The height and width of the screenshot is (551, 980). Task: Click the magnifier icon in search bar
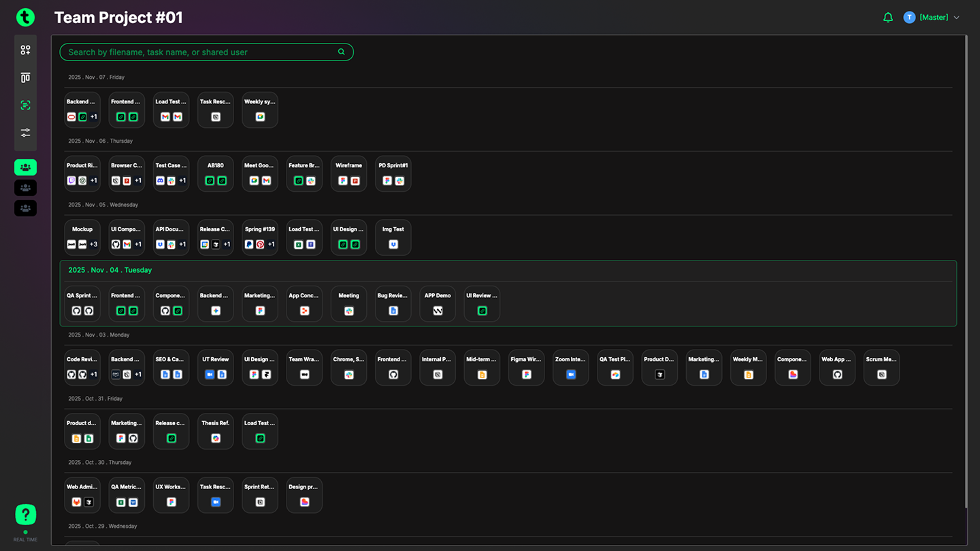pyautogui.click(x=342, y=52)
